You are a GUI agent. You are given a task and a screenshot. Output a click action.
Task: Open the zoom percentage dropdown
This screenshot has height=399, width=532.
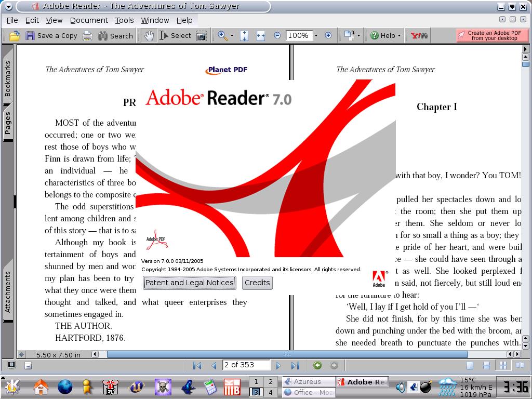coord(315,36)
